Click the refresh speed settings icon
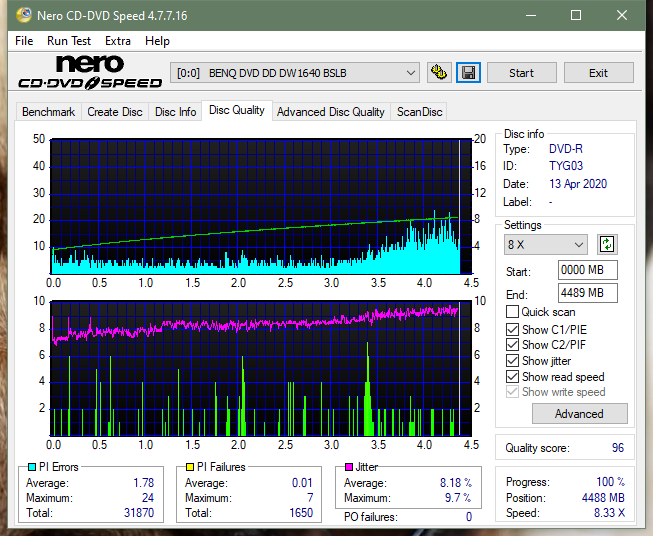Image resolution: width=653 pixels, height=536 pixels. (607, 244)
